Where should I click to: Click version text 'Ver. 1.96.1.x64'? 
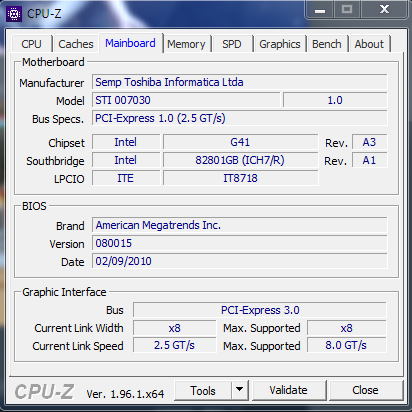coord(125,394)
